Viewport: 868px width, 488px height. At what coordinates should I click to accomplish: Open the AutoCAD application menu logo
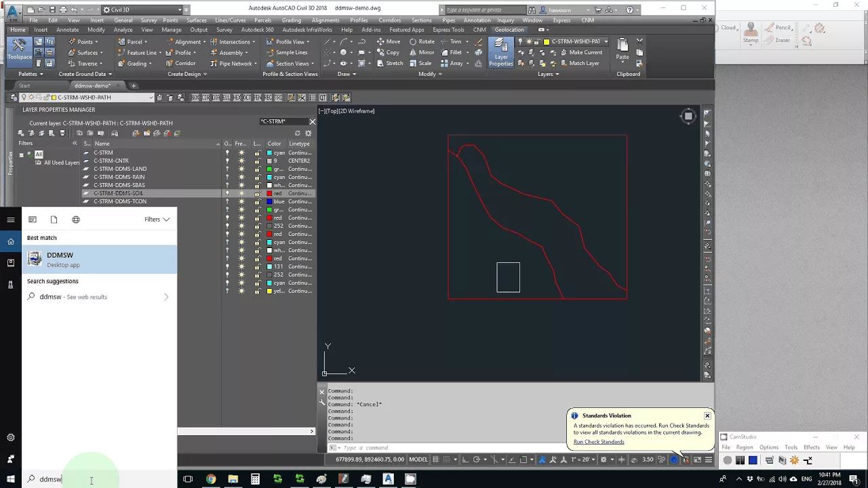pyautogui.click(x=12, y=12)
